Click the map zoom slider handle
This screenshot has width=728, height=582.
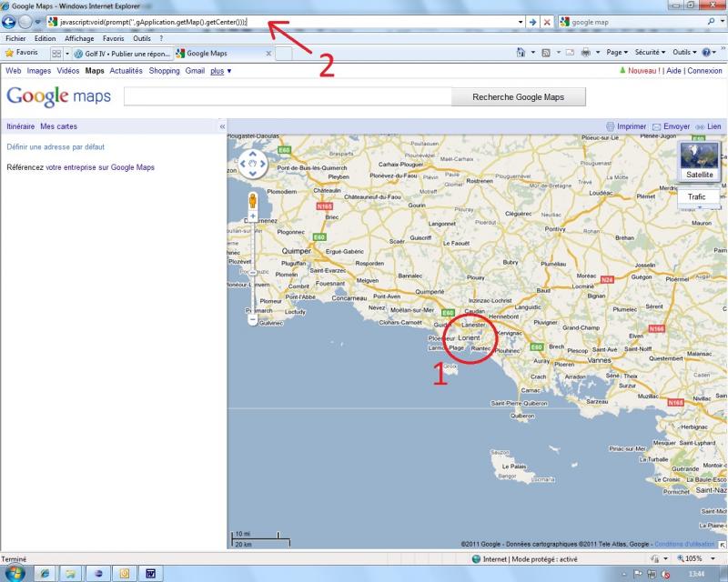click(x=253, y=273)
